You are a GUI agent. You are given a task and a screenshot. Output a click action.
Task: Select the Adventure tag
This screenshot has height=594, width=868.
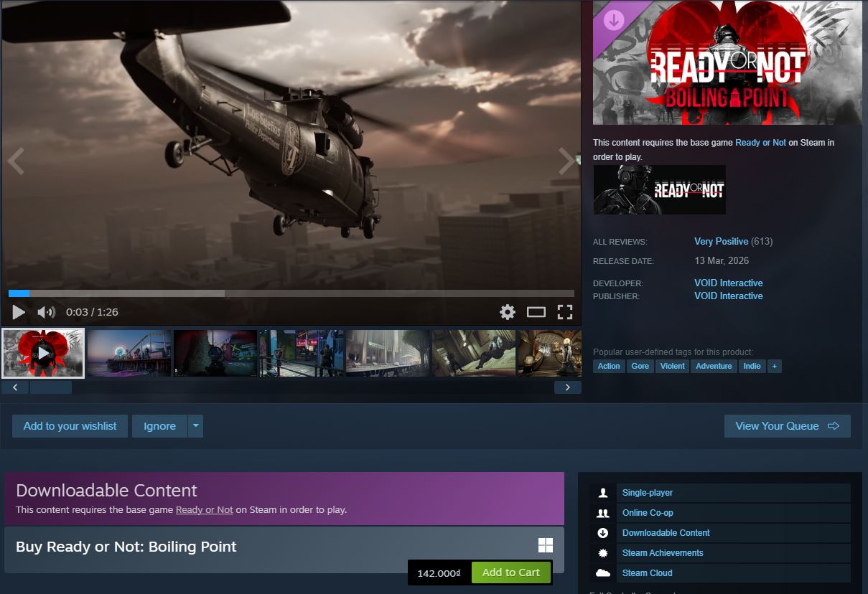[x=713, y=366]
